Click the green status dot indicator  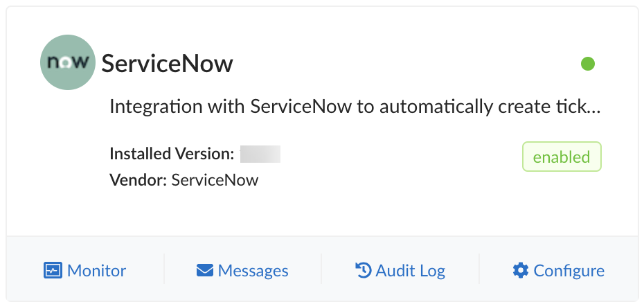[588, 64]
